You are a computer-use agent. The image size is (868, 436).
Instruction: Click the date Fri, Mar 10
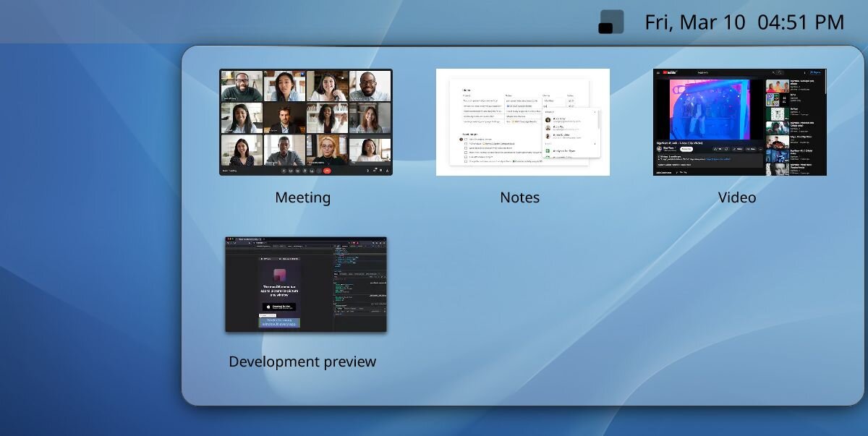pyautogui.click(x=694, y=22)
